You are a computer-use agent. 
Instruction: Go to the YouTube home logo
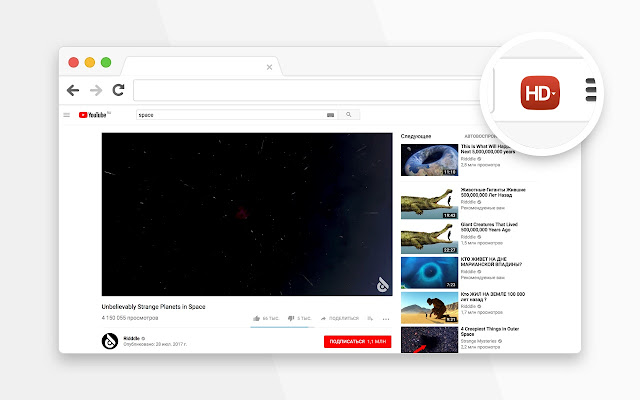[93, 115]
